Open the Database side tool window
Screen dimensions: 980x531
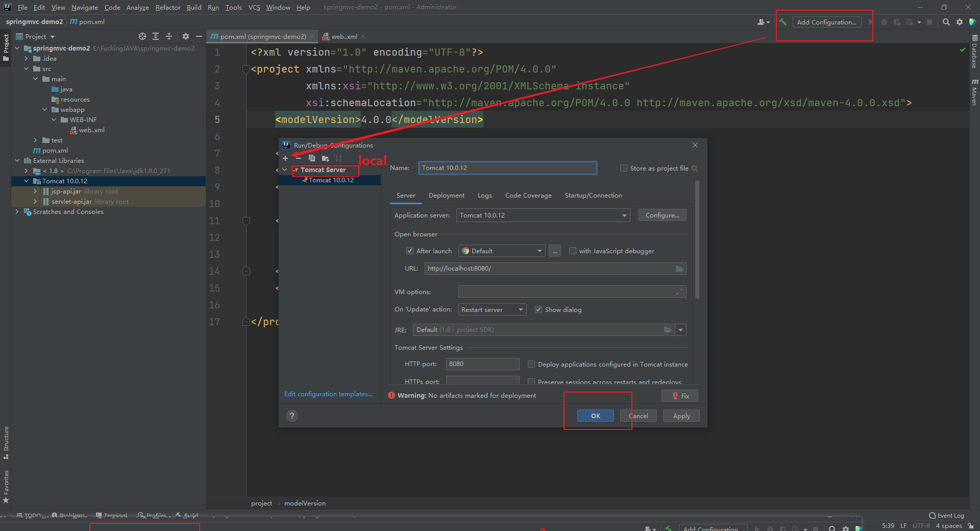[x=974, y=52]
